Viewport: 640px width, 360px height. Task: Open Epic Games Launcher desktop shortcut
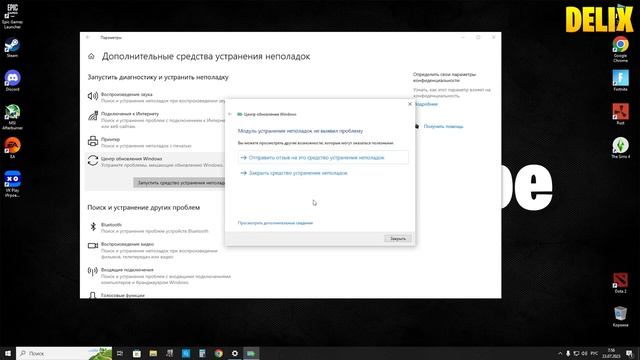point(12,16)
